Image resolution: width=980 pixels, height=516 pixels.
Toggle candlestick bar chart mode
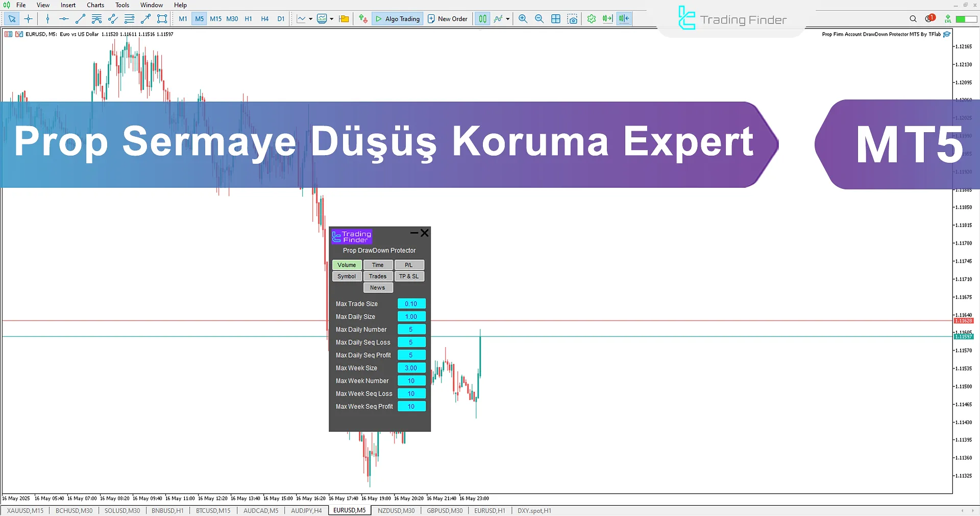click(482, 19)
